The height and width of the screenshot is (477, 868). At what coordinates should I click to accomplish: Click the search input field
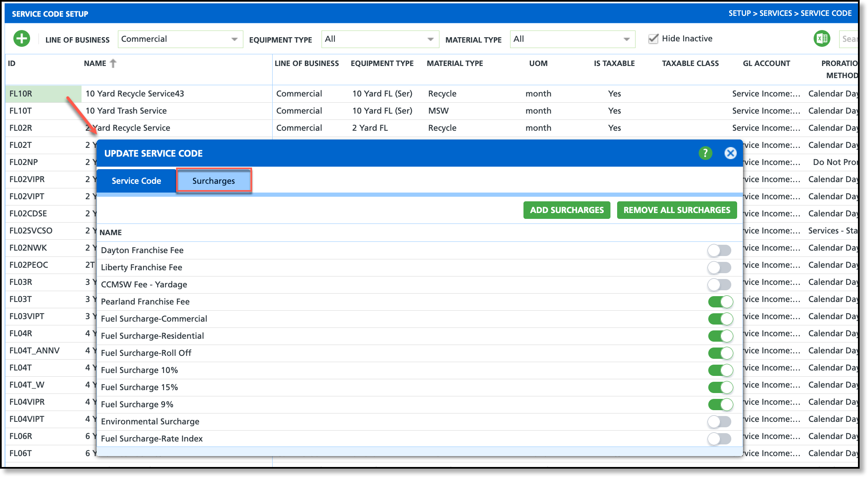click(x=849, y=39)
